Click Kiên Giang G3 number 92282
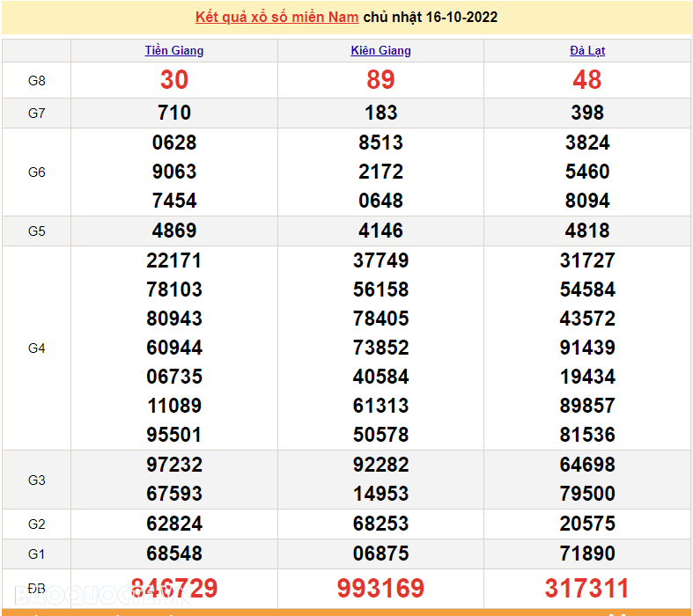 pos(380,465)
